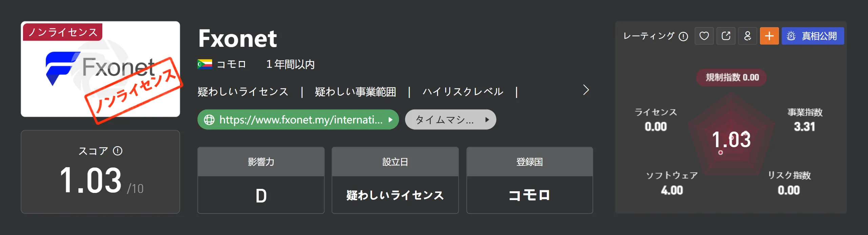868x235 pixels.
Task: Click the arrow on the fxonet.my link
Action: pos(390,120)
